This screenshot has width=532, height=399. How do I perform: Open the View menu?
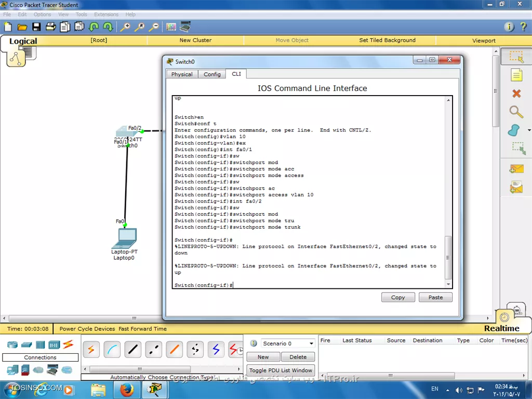[63, 14]
